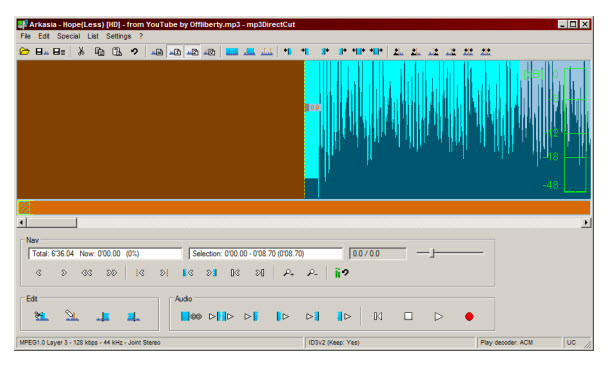
Task: Click the right arrow of horizontal scrollbar
Action: [586, 223]
